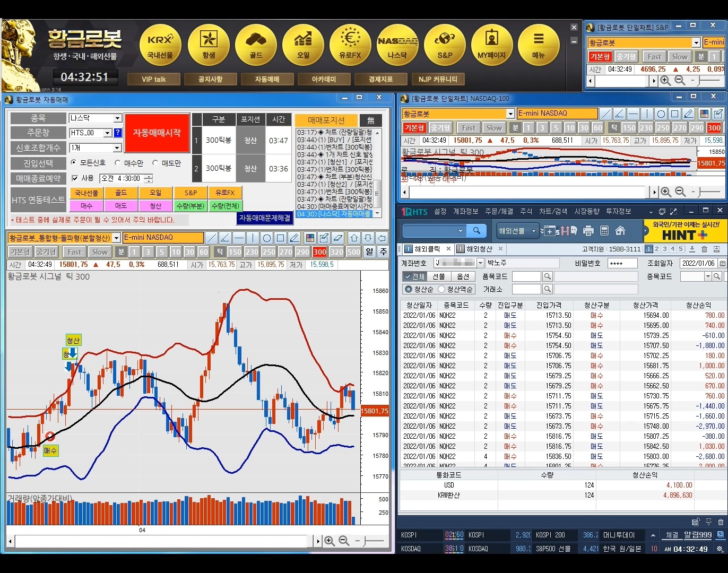The width and height of the screenshot is (728, 573).
Task: Open the 오일 round icon
Action: tap(303, 45)
